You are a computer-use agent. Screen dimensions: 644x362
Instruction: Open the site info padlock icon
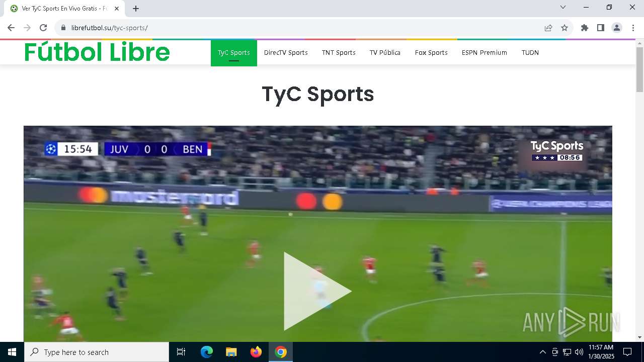coord(63,28)
